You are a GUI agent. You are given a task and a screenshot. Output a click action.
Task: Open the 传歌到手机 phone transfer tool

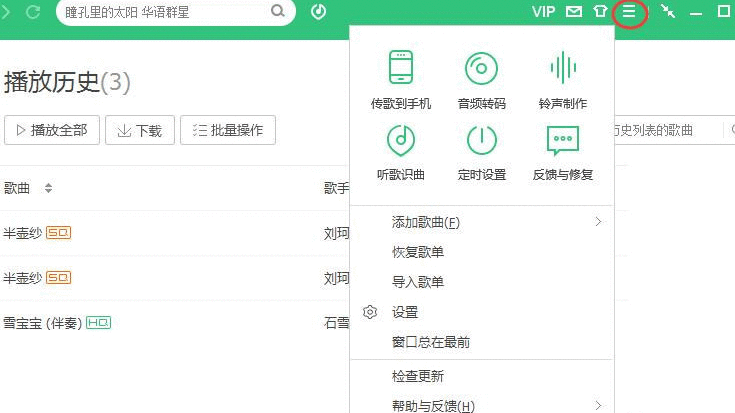point(401,80)
